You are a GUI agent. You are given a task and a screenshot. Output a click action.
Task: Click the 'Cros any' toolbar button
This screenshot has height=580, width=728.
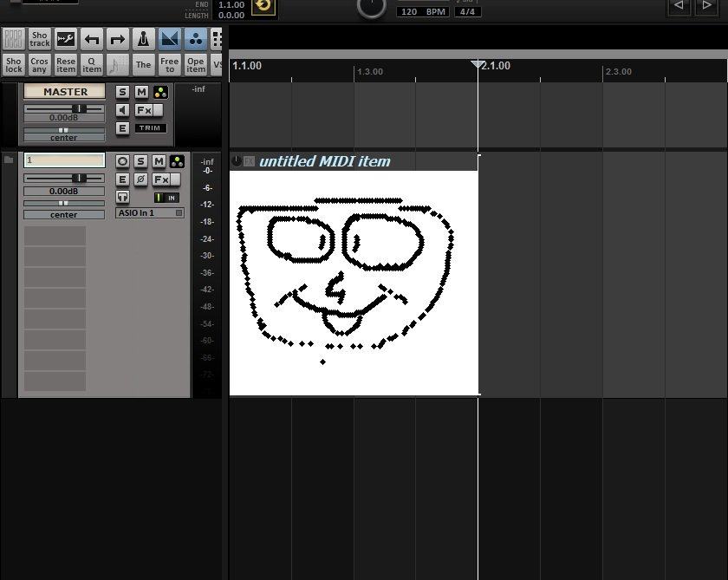pos(40,65)
